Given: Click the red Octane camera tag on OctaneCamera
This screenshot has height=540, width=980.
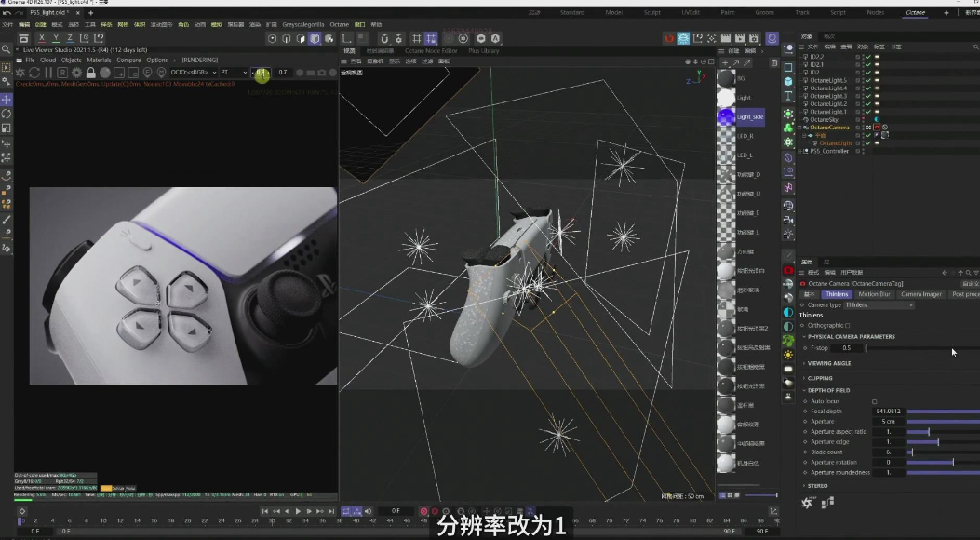Looking at the screenshot, I should (877, 128).
